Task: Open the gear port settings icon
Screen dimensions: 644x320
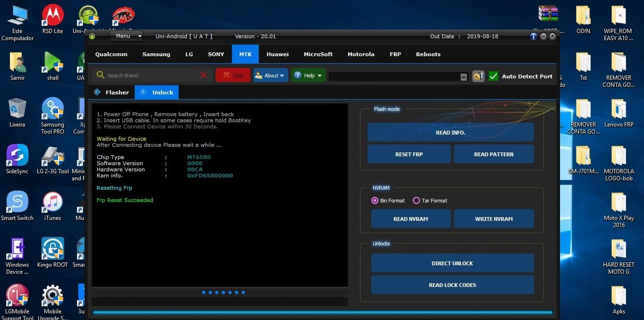Action: [478, 76]
